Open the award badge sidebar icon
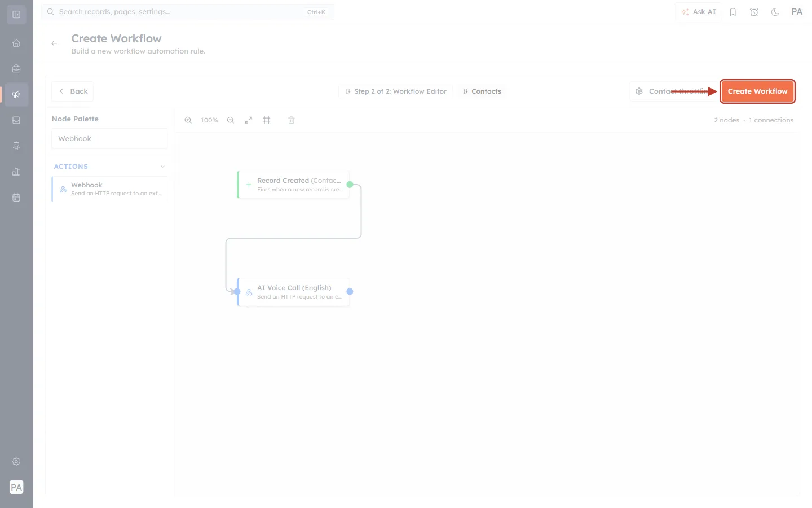 pos(16,146)
